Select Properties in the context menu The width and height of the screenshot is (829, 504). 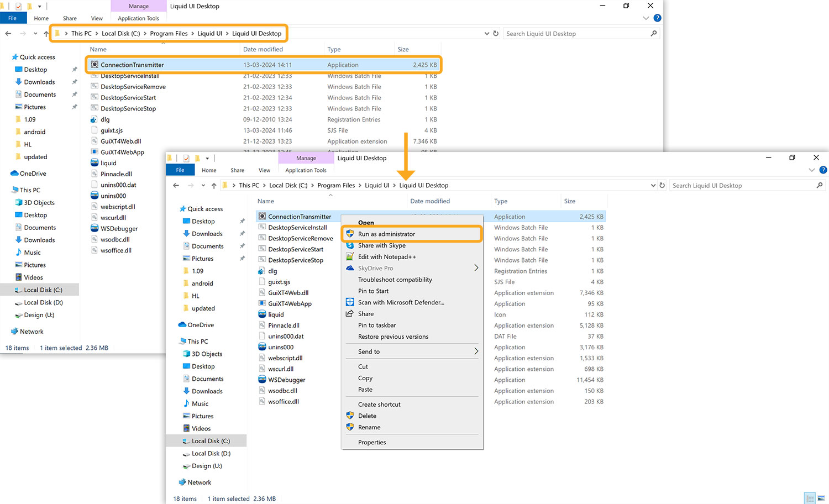372,442
